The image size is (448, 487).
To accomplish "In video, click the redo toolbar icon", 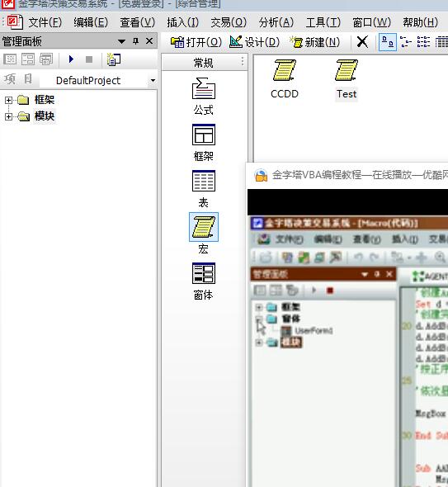I will [x=374, y=257].
